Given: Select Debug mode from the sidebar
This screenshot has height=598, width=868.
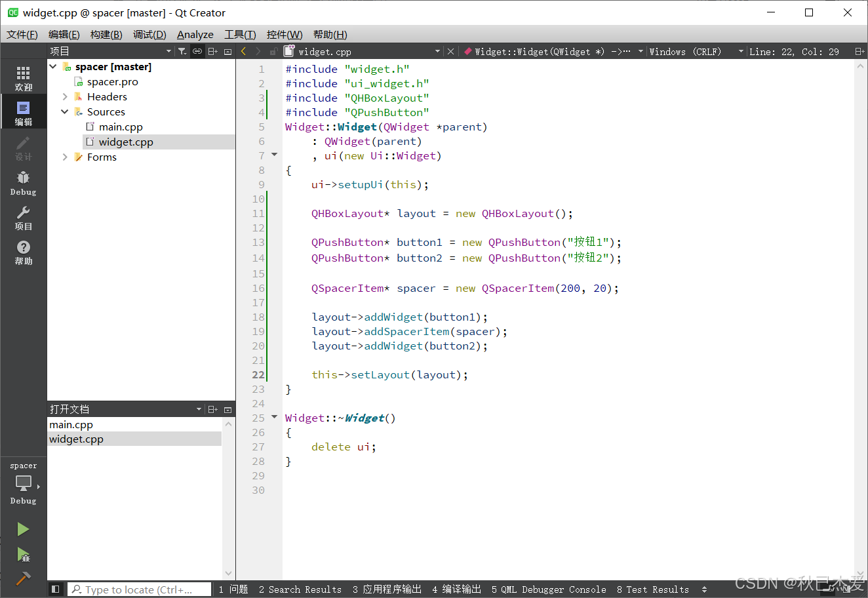Looking at the screenshot, I should 23,180.
